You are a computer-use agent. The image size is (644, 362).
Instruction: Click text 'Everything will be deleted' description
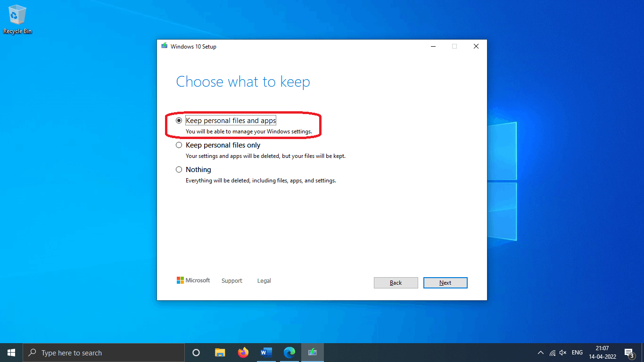261,181
